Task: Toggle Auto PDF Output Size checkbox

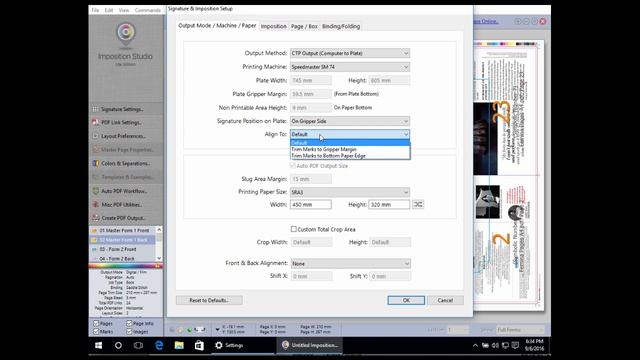Action: click(x=293, y=166)
